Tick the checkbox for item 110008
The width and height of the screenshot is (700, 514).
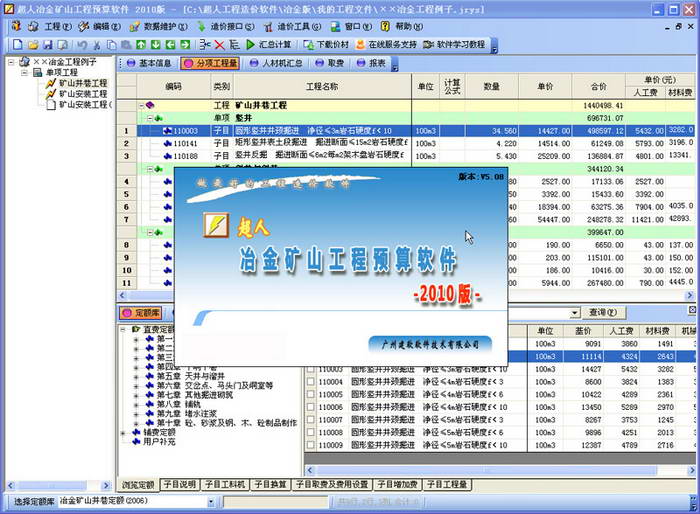point(310,432)
